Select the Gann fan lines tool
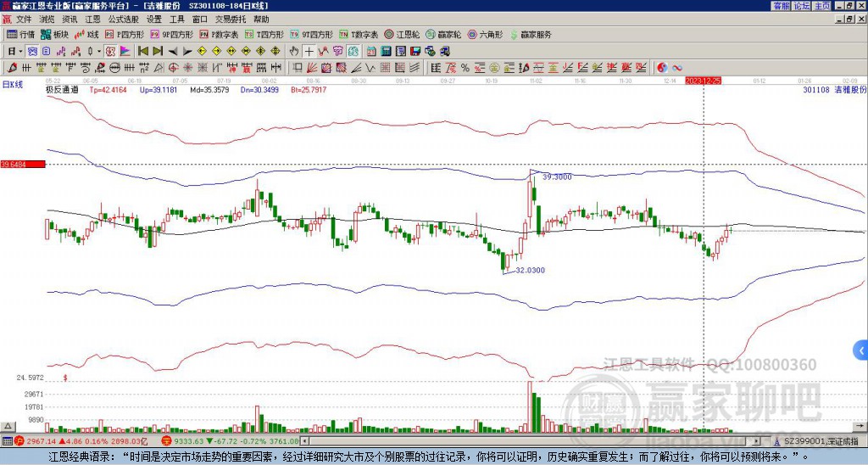The width and height of the screenshot is (868, 465). (x=310, y=68)
